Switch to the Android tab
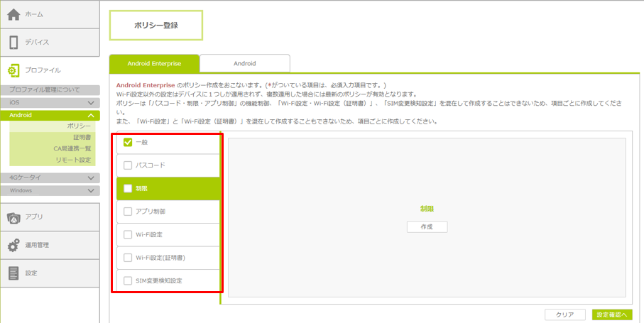This screenshot has height=323, width=644. [244, 64]
